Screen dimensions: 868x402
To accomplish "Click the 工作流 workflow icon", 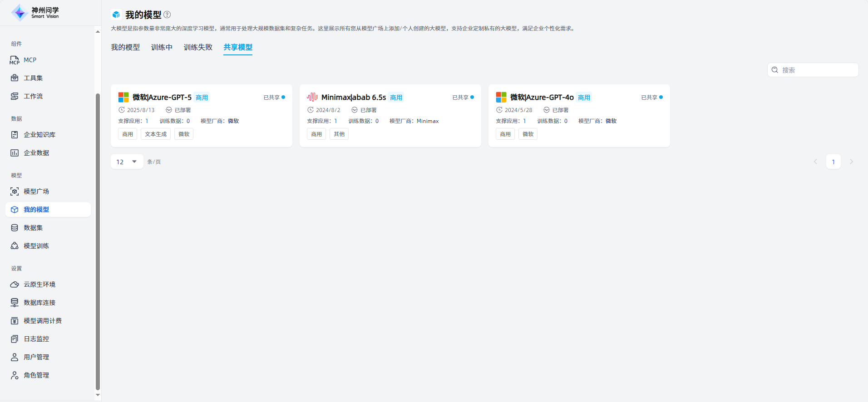I will [x=15, y=96].
